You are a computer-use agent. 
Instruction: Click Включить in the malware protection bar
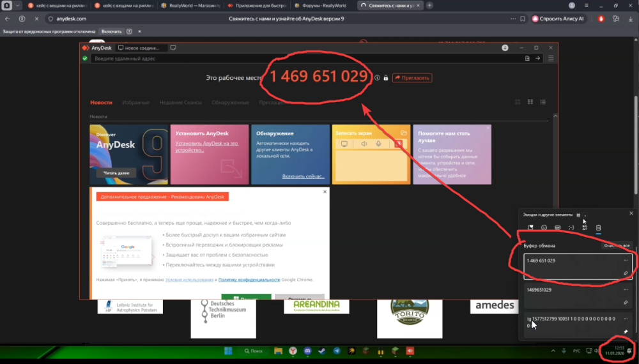point(111,31)
